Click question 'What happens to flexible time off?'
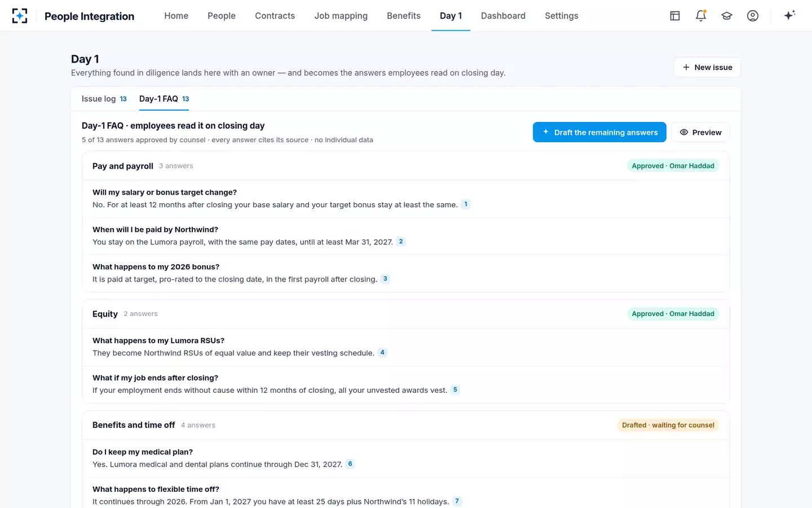 point(156,489)
